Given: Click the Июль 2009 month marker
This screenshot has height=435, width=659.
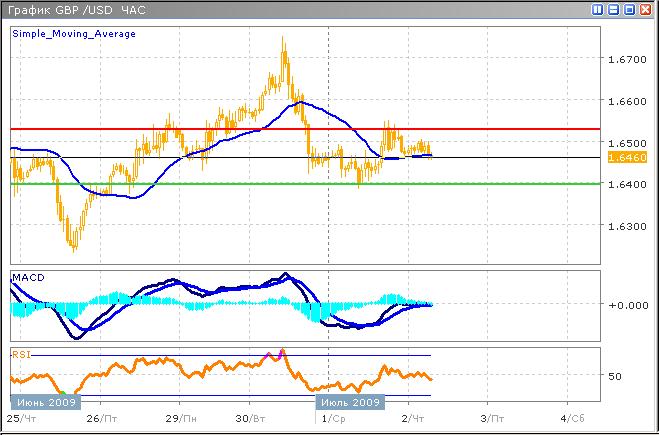Looking at the screenshot, I should [350, 402].
